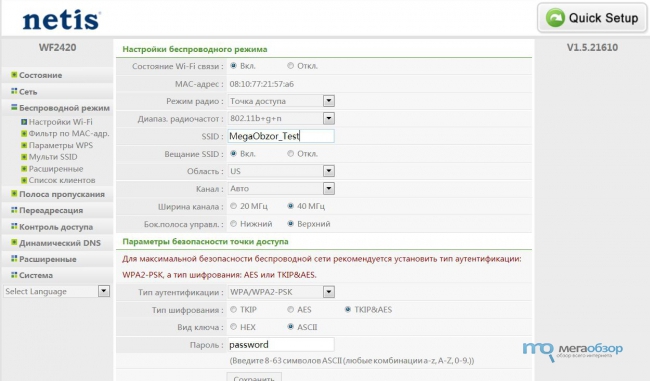Click the icon next to sidebar Расширенные subitem
The image size is (650, 381).
[x=24, y=169]
